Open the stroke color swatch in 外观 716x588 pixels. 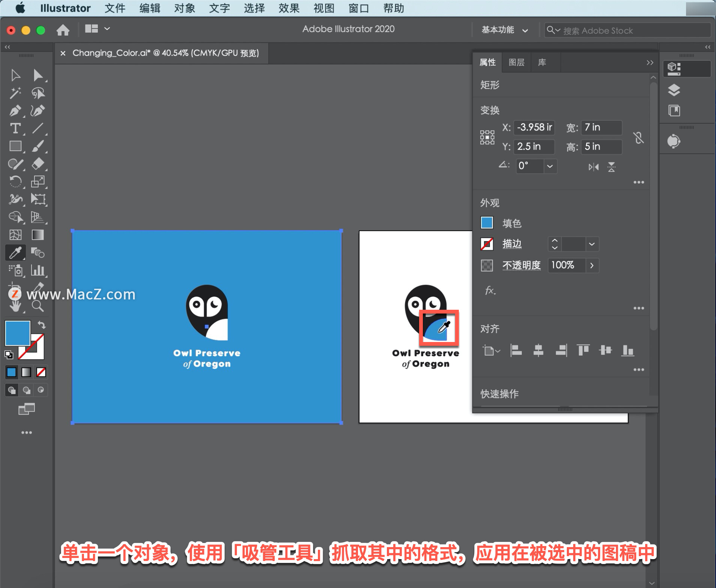487,244
